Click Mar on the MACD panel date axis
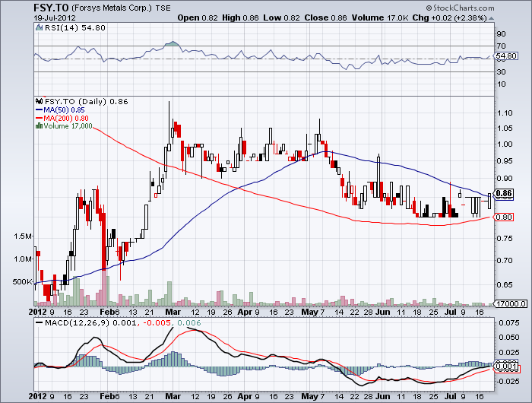 [173, 396]
